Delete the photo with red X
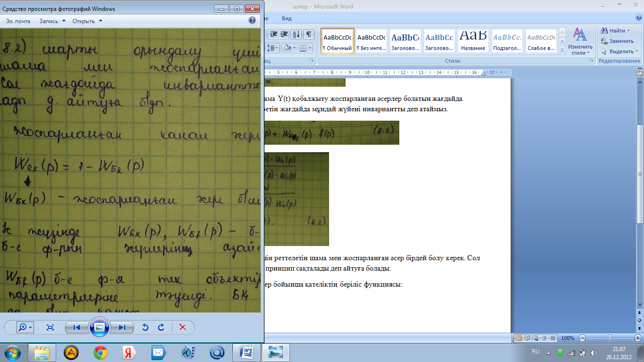This screenshot has height=362, width=644. (x=182, y=327)
